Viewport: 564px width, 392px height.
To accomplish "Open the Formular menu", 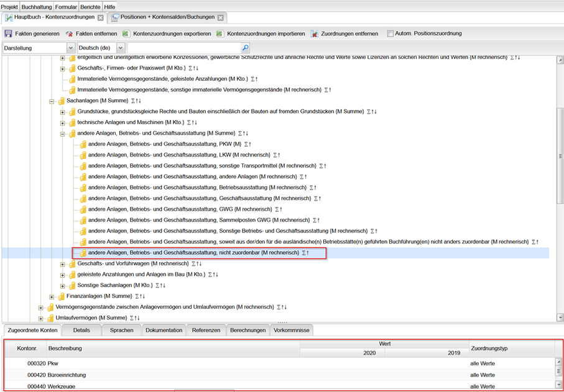I will click(x=66, y=7).
